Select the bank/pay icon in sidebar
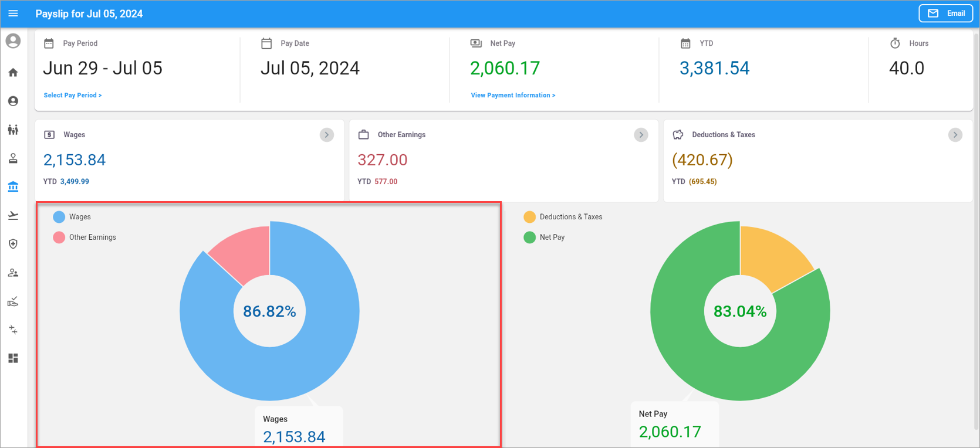 point(13,187)
